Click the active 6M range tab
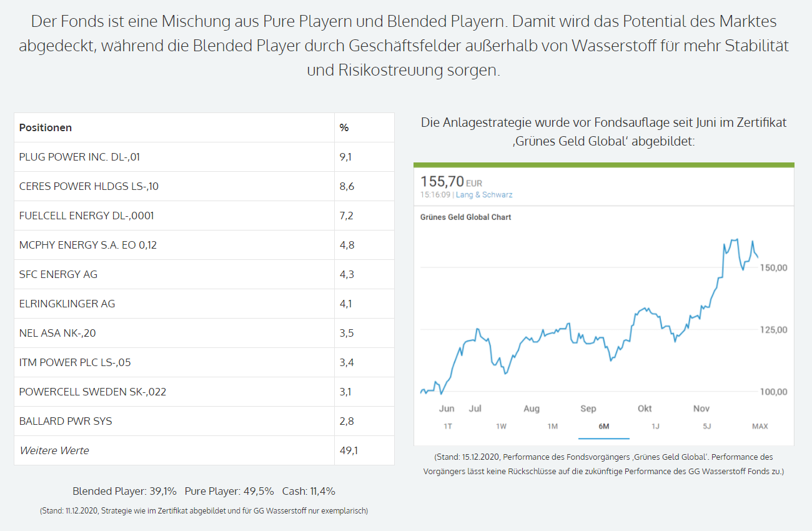The width and height of the screenshot is (812, 531). (603, 426)
